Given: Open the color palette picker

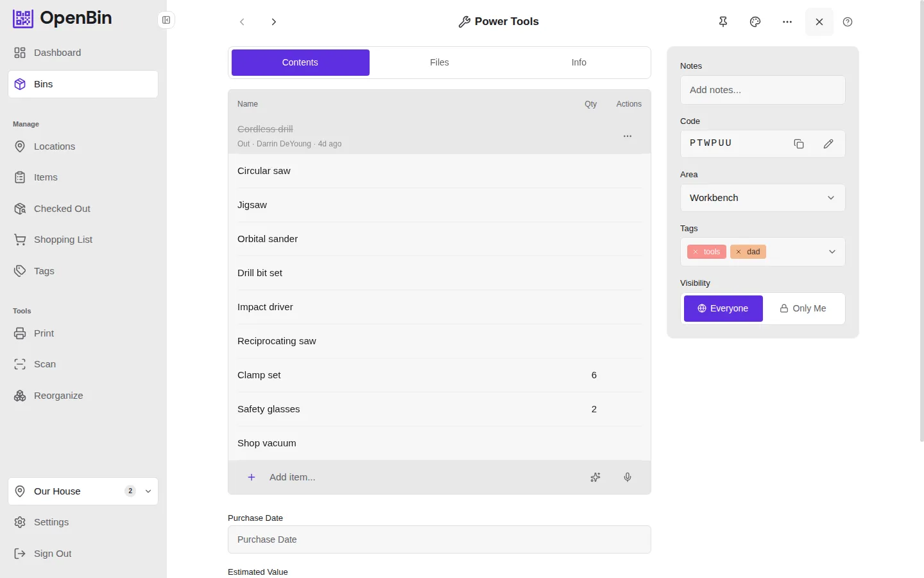Looking at the screenshot, I should point(755,22).
